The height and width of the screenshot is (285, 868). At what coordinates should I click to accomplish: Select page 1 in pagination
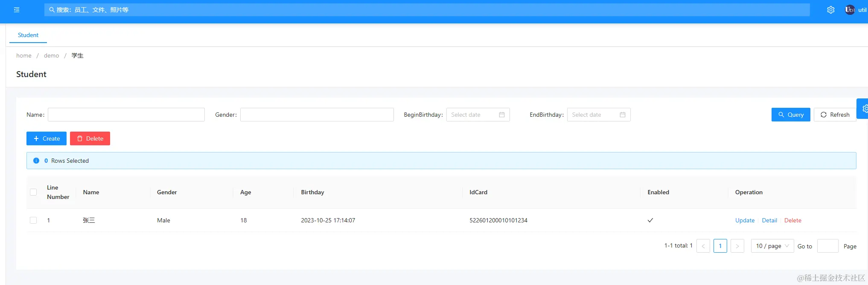(x=720, y=246)
